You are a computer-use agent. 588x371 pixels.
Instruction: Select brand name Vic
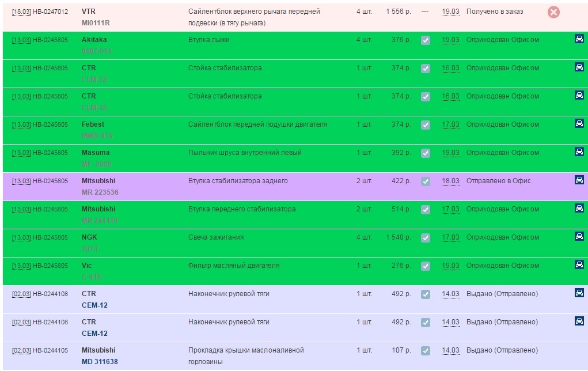tap(86, 265)
